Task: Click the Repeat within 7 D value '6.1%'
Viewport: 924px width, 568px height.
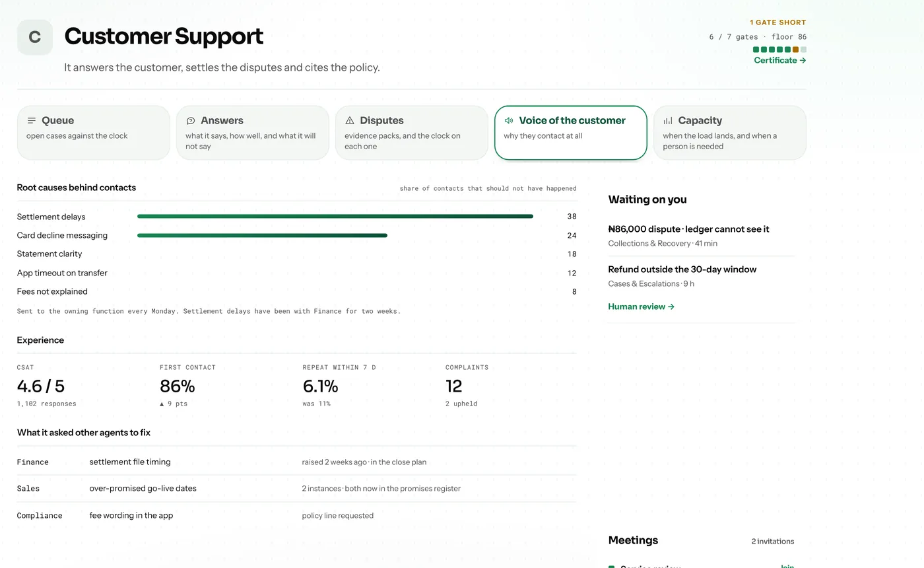Action: [320, 386]
